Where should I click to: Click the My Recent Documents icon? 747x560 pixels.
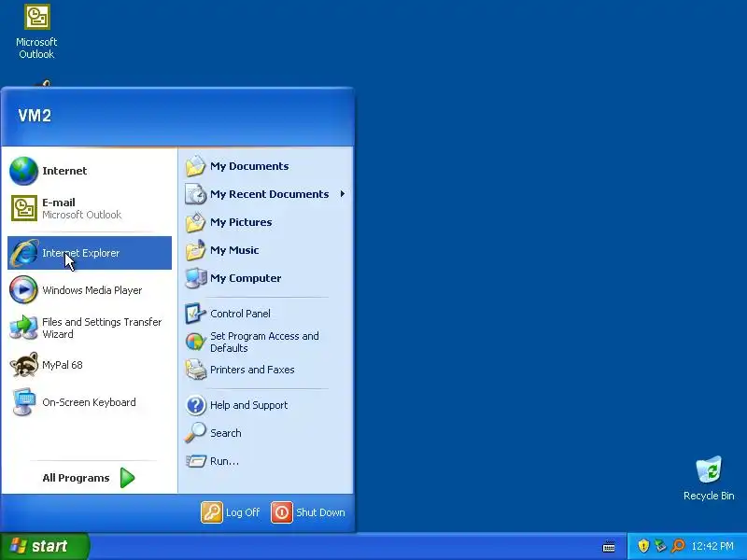195,194
